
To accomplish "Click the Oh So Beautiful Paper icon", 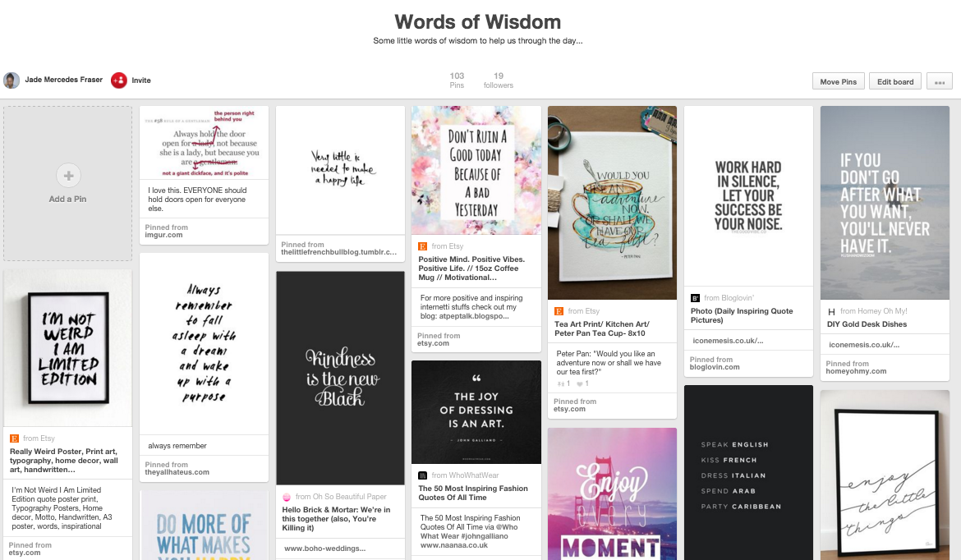I will click(x=286, y=497).
